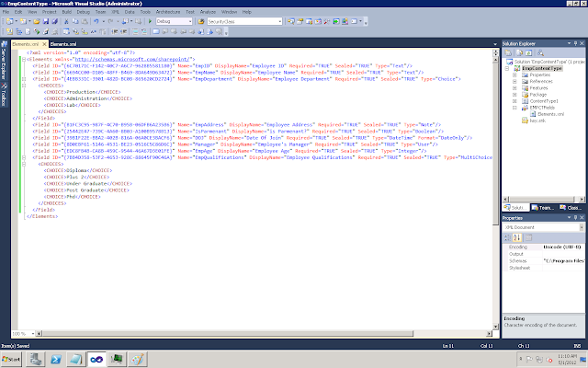This screenshot has height=368, width=588.
Task: Click the Windows Start button
Action: 12,360
